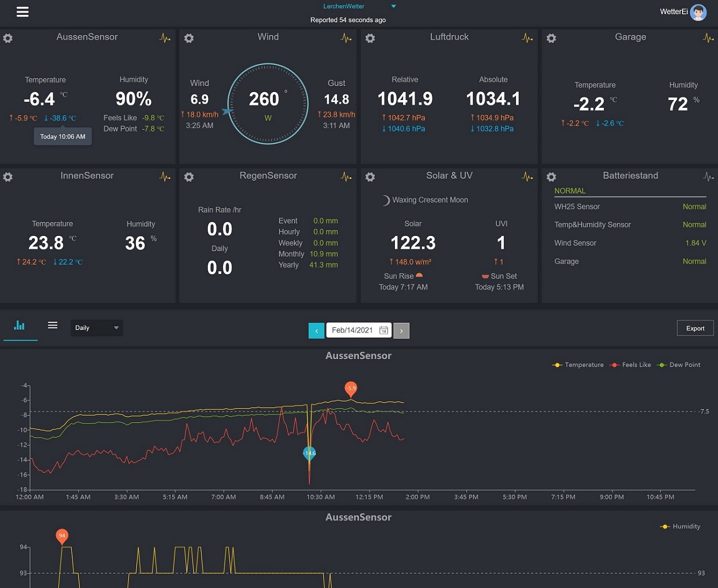Click Garage high temperature -2.2 °C
Image resolution: width=718 pixels, height=588 pixels.
tap(575, 123)
